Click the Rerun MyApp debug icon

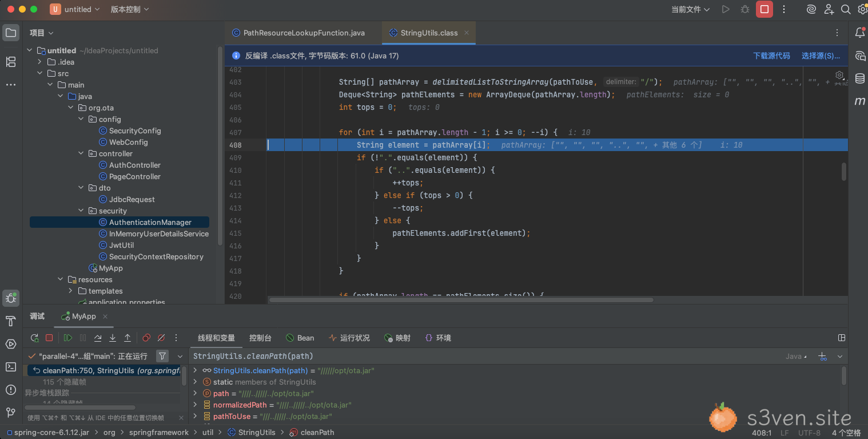click(34, 338)
